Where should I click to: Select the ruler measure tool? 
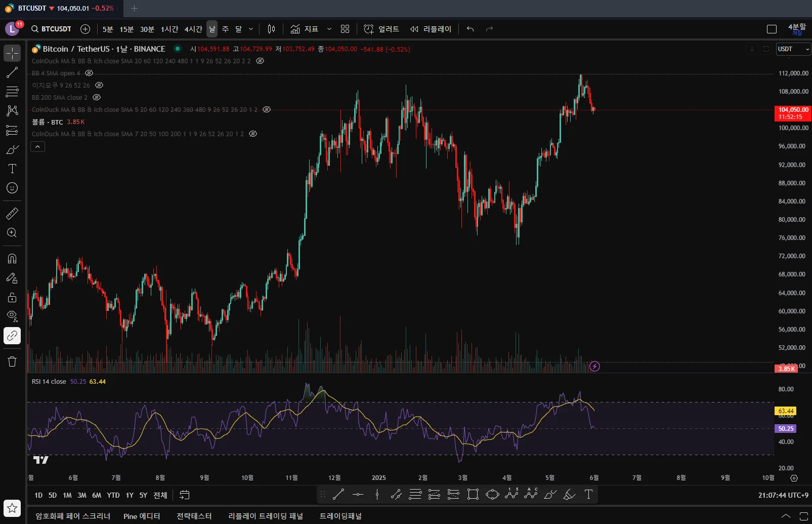coord(12,214)
